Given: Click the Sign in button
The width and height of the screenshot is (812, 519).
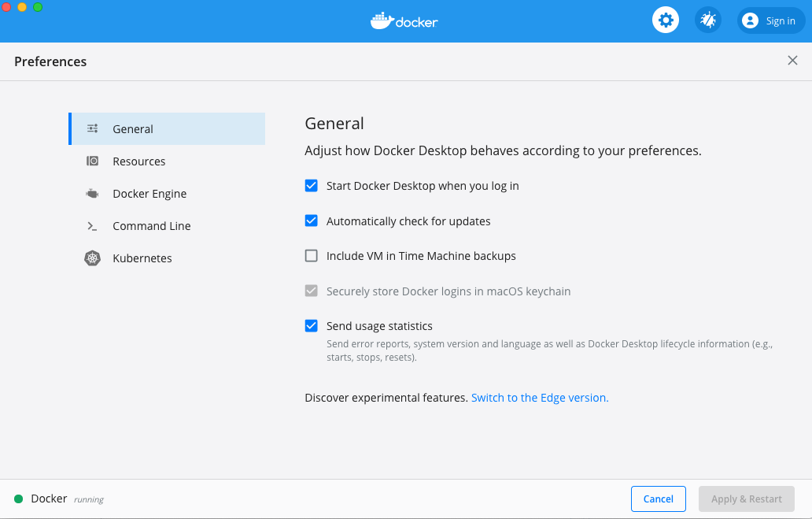Looking at the screenshot, I should (x=770, y=20).
